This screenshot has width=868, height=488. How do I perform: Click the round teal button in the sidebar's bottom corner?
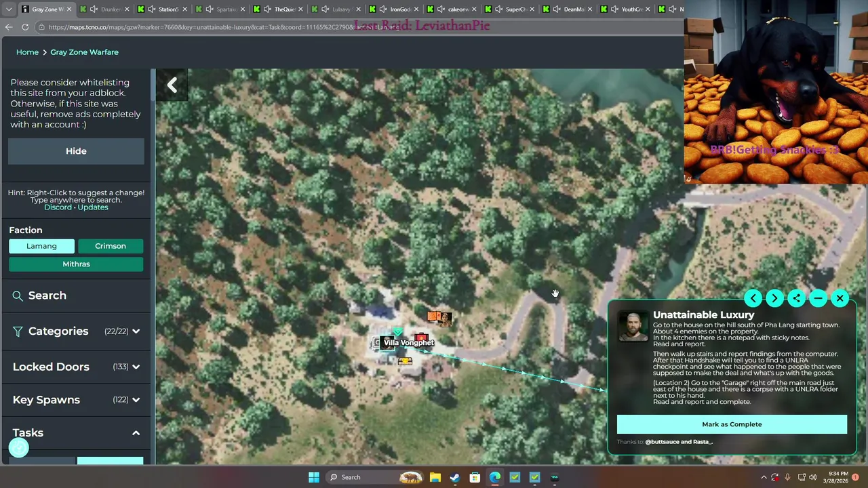(19, 447)
